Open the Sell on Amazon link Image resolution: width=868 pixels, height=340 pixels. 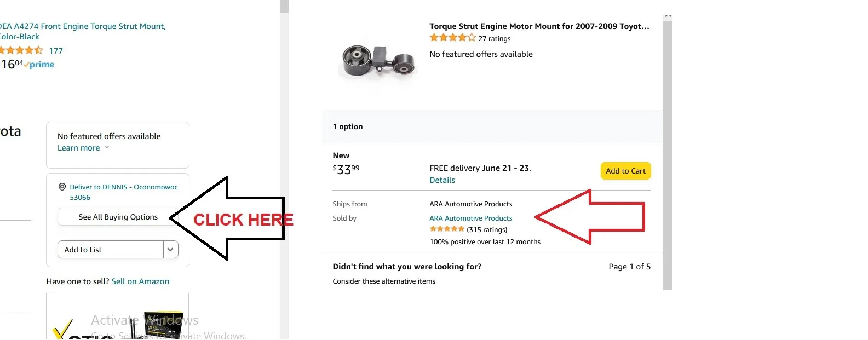140,281
